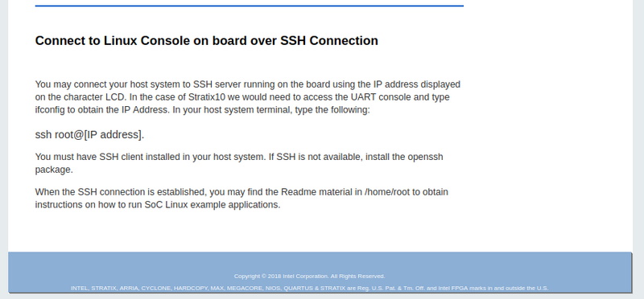Click the "Connect to Linux Console" heading

(114, 41)
